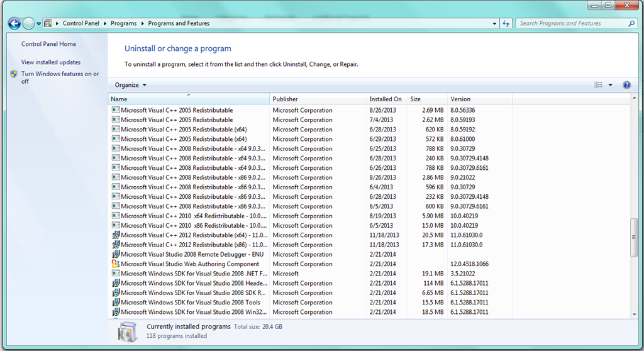The image size is (644, 351).
Task: Open the Control Panel Home link
Action: pyautogui.click(x=48, y=44)
